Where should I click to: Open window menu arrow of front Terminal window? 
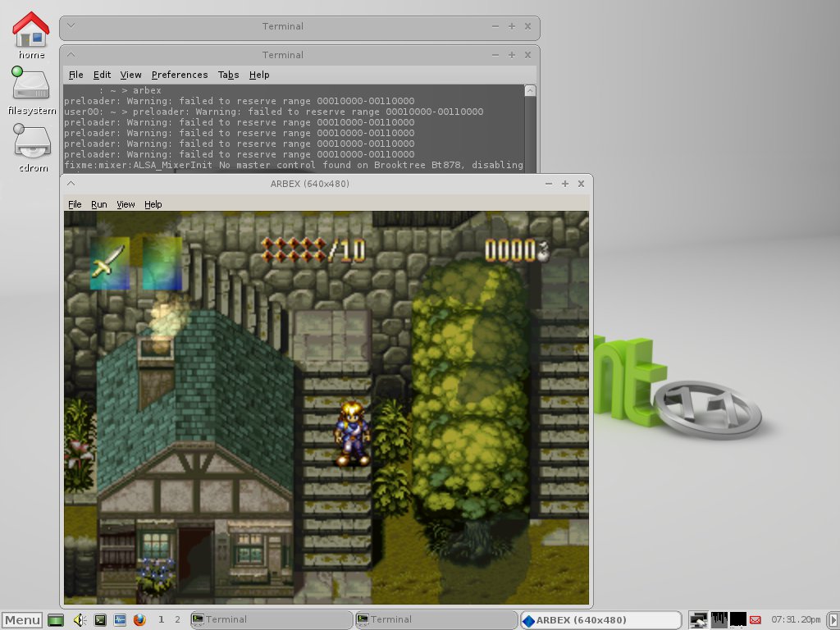pyautogui.click(x=71, y=54)
